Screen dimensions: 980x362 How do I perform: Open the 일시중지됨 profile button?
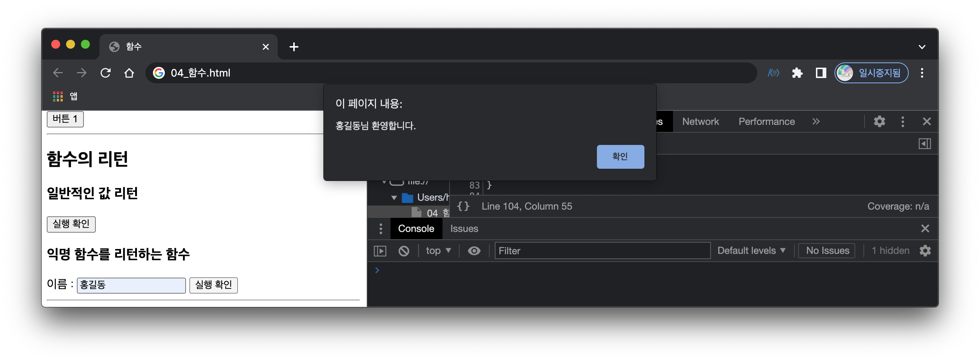coord(871,73)
